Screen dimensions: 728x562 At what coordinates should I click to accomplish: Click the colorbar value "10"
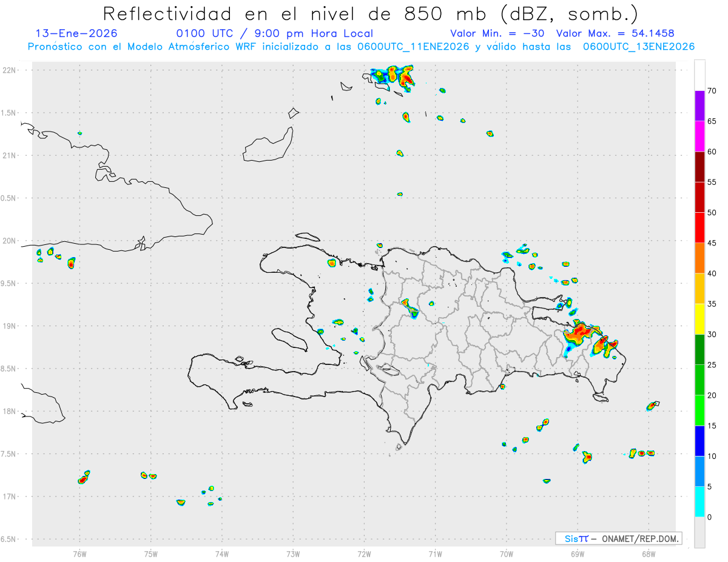point(712,457)
